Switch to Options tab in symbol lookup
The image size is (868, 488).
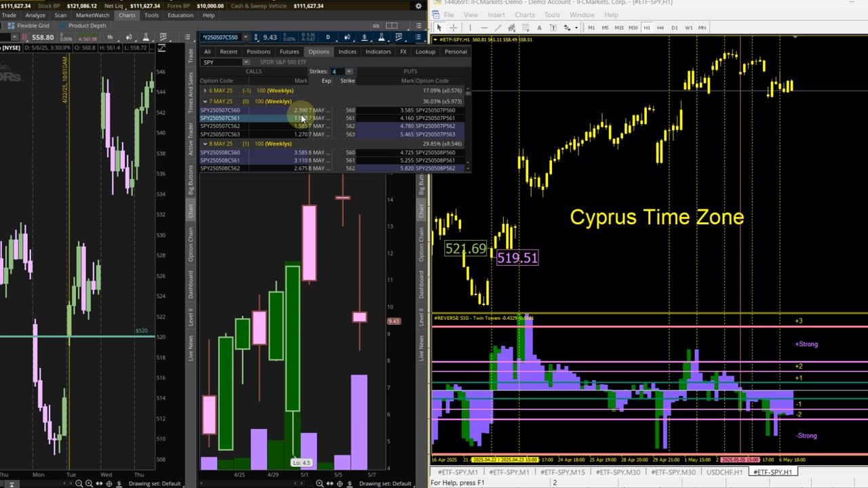tap(318, 52)
